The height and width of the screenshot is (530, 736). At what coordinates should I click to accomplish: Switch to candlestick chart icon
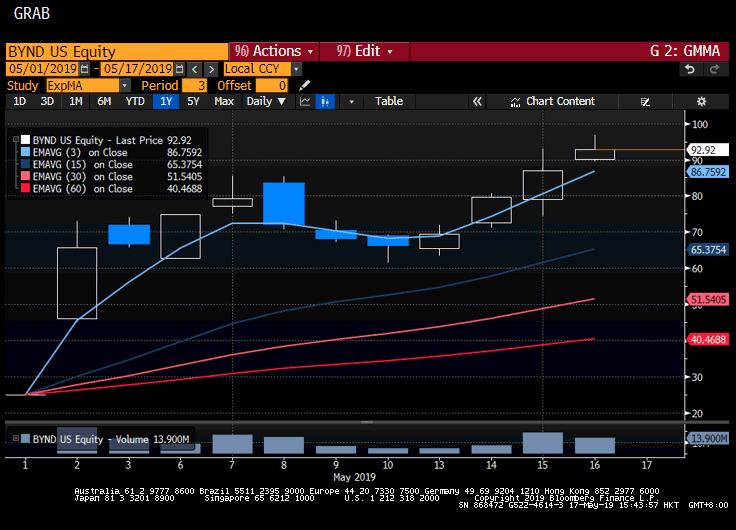coord(325,101)
